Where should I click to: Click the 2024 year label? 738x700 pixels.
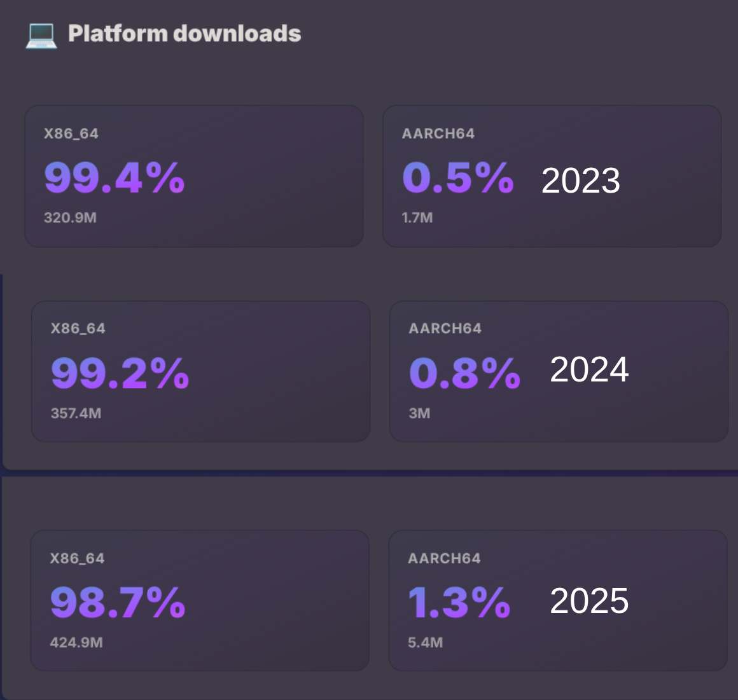589,369
